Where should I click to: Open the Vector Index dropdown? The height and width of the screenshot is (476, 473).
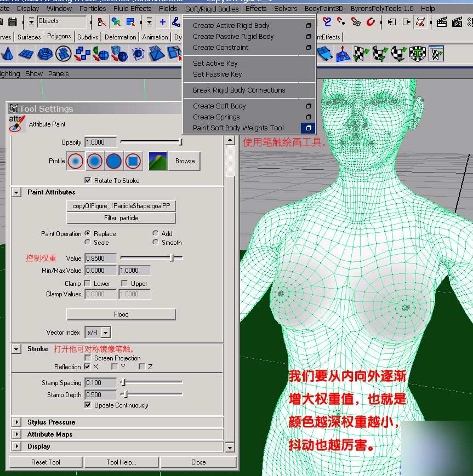point(105,332)
